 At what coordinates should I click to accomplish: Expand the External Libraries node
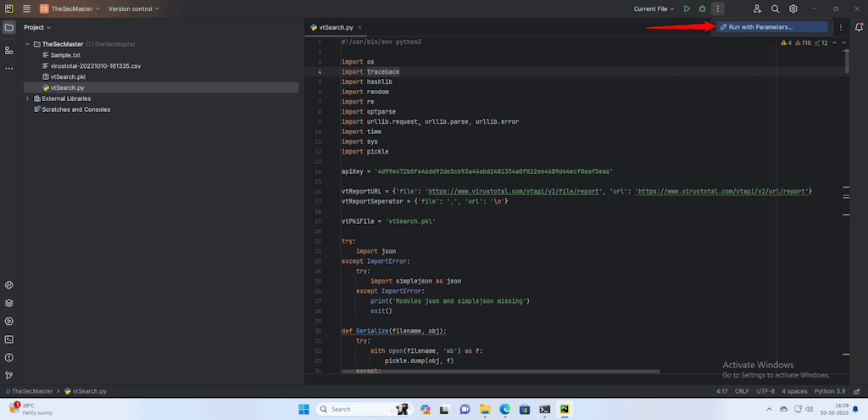pos(27,98)
